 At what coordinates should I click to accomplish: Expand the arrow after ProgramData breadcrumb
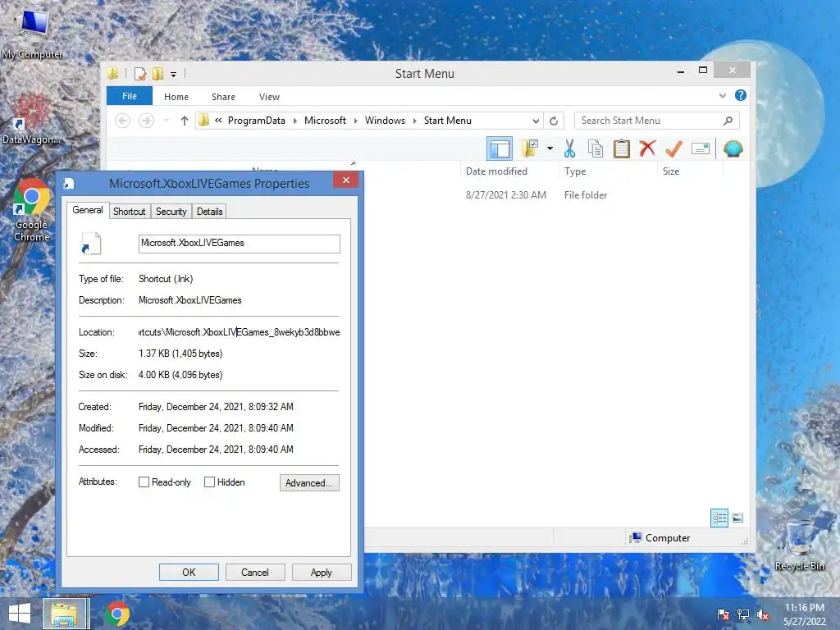pos(295,121)
